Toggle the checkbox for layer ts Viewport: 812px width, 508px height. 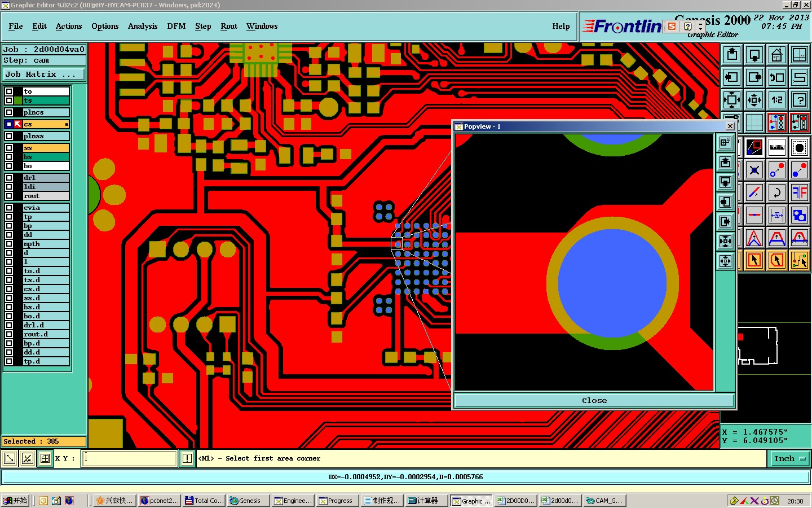coord(9,100)
